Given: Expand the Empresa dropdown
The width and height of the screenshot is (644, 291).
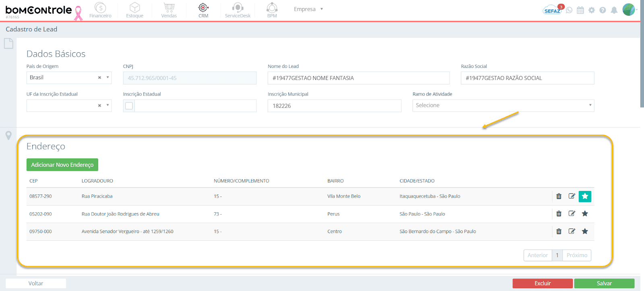Looking at the screenshot, I should 308,9.
